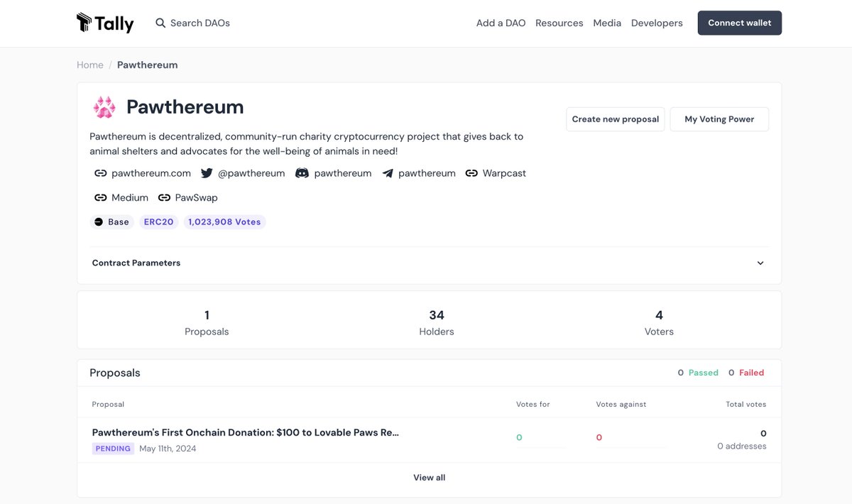Click the Telegram paper plane icon

[x=388, y=173]
